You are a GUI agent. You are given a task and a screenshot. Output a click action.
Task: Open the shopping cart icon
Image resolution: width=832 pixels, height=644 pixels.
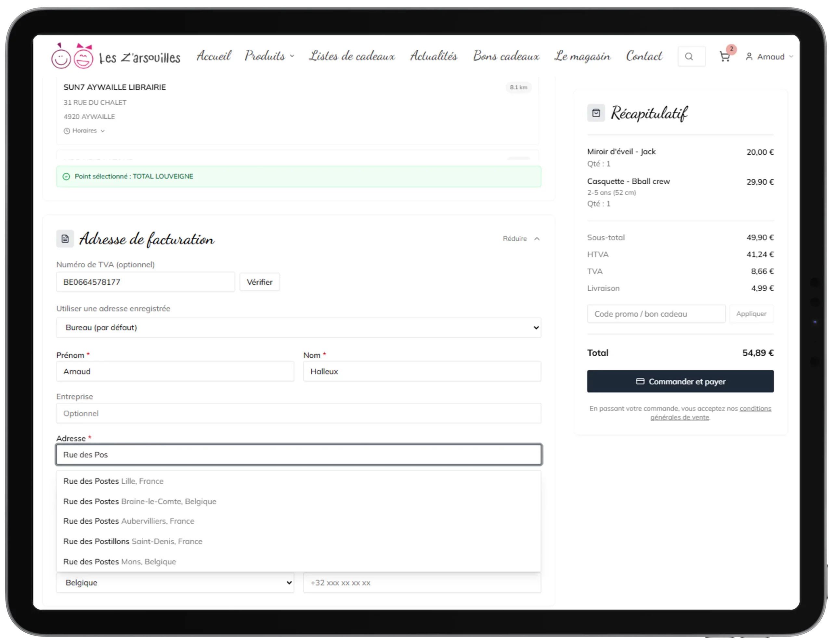point(724,57)
